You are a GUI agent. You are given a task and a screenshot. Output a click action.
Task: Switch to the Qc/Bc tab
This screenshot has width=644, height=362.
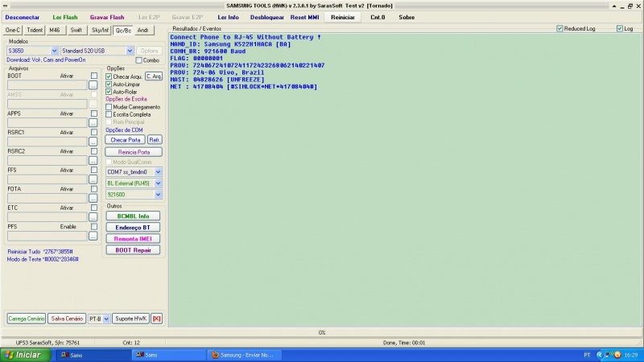123,31
